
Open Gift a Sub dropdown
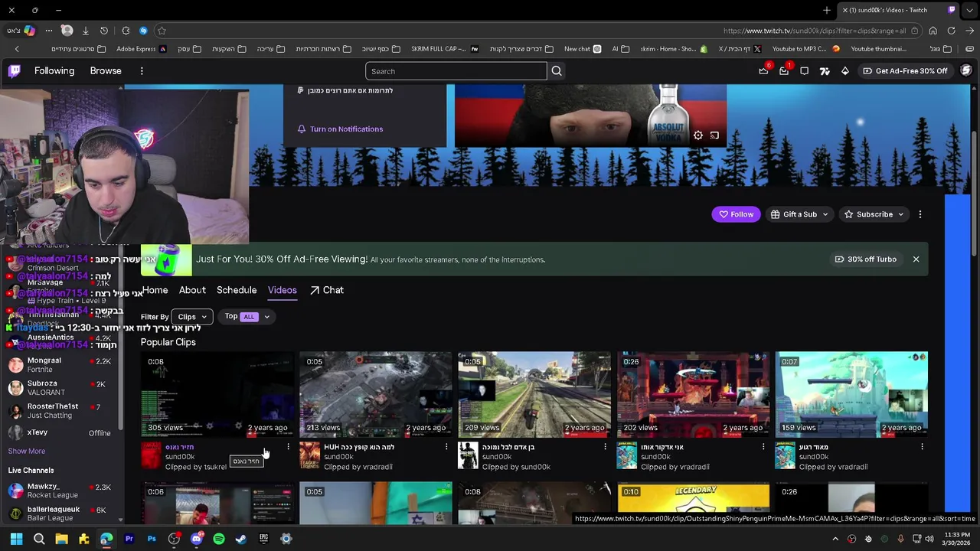coord(799,214)
